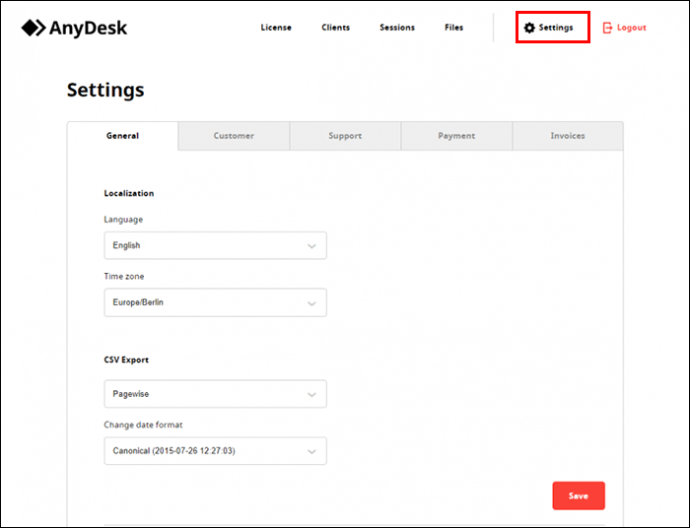Screen dimensions: 690x528
Task: Open the Time zone dropdown Europe/Berlin
Action: 215,302
